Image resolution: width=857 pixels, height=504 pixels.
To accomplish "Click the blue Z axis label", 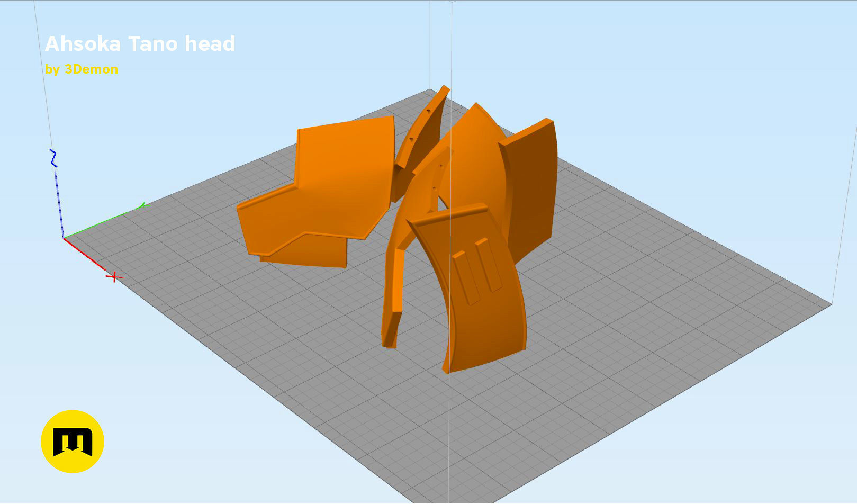I will [53, 158].
